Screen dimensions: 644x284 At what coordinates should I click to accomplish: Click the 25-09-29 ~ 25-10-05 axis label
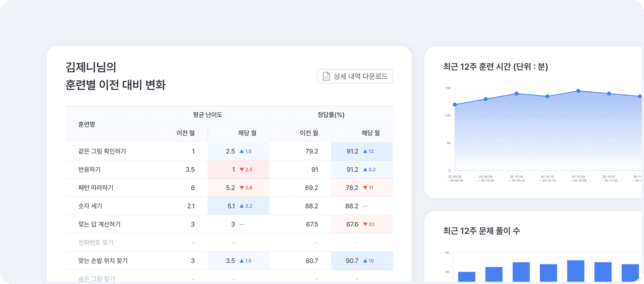486,179
